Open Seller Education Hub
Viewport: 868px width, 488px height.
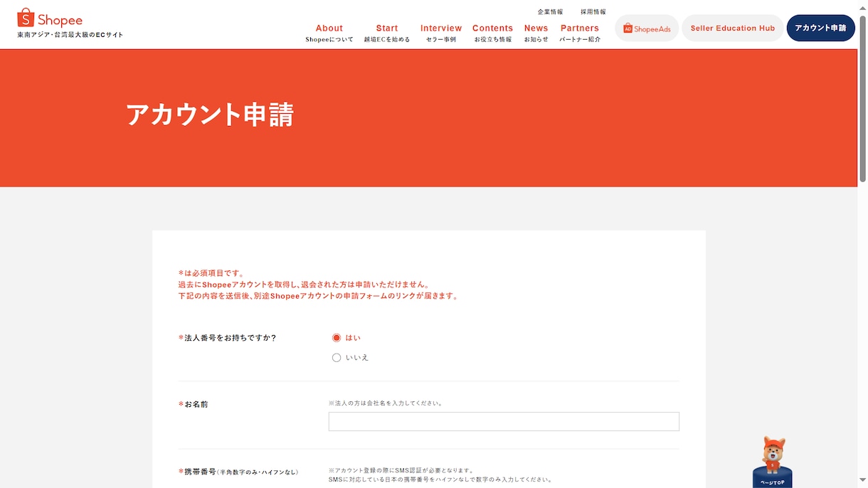(x=733, y=28)
